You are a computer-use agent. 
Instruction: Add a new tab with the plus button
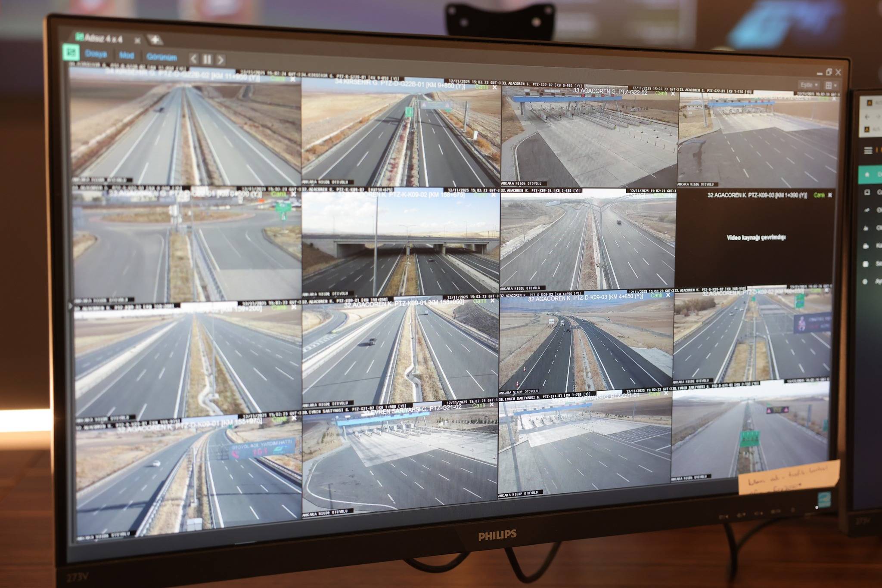155,40
